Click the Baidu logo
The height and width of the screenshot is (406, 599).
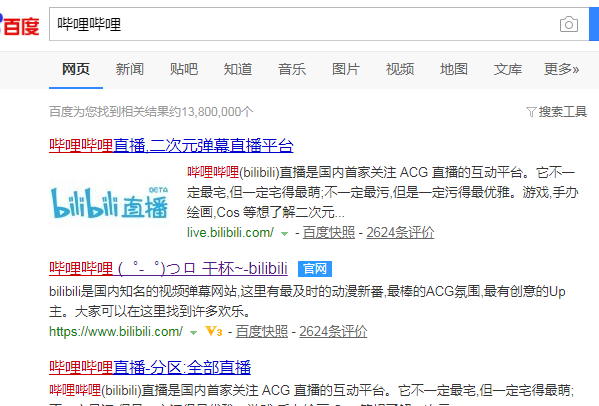point(19,25)
